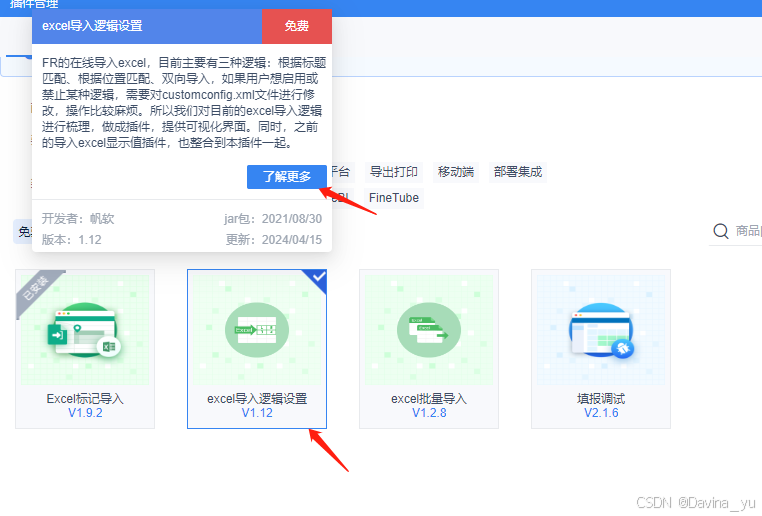Click the selected checkmark on excel导入逻辑设置 card
The image size is (762, 516).
click(318, 277)
